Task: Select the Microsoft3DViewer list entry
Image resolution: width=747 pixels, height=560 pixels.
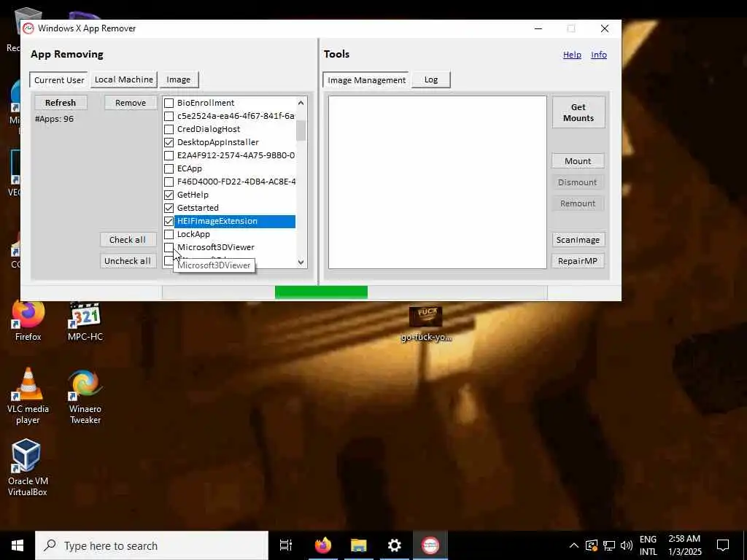Action: [216, 247]
